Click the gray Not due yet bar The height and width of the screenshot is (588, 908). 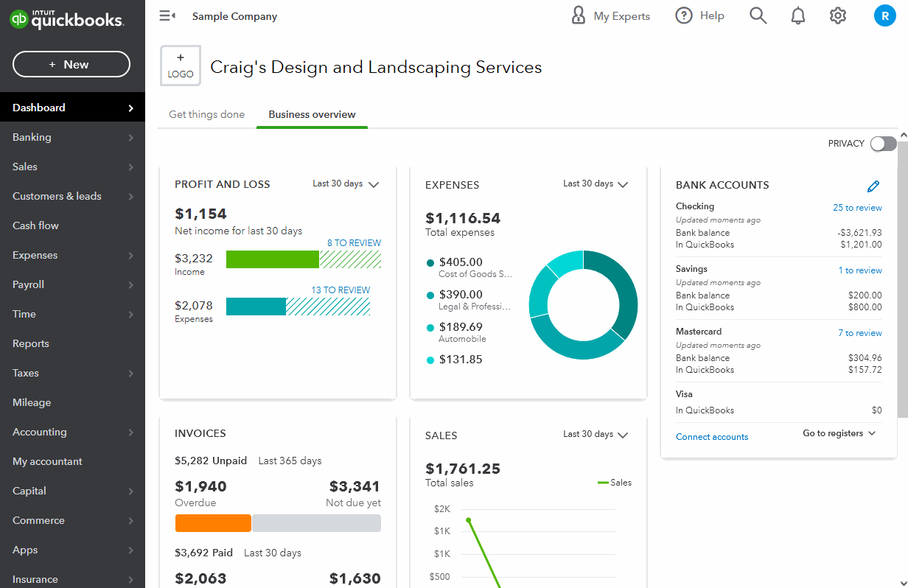(x=316, y=523)
